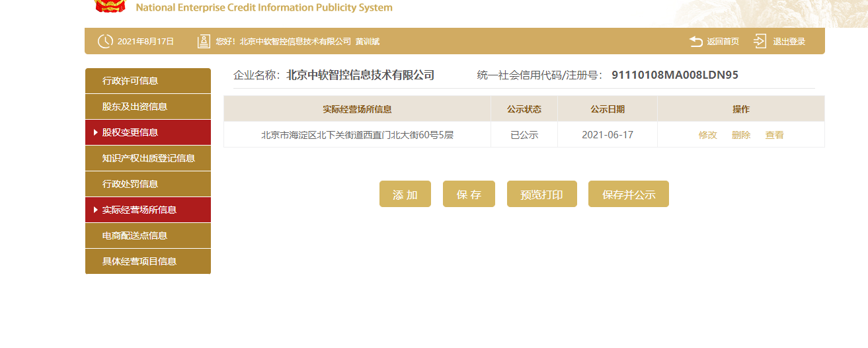868x348 pixels.
Task: Click the 公示状态 column header
Action: point(524,109)
